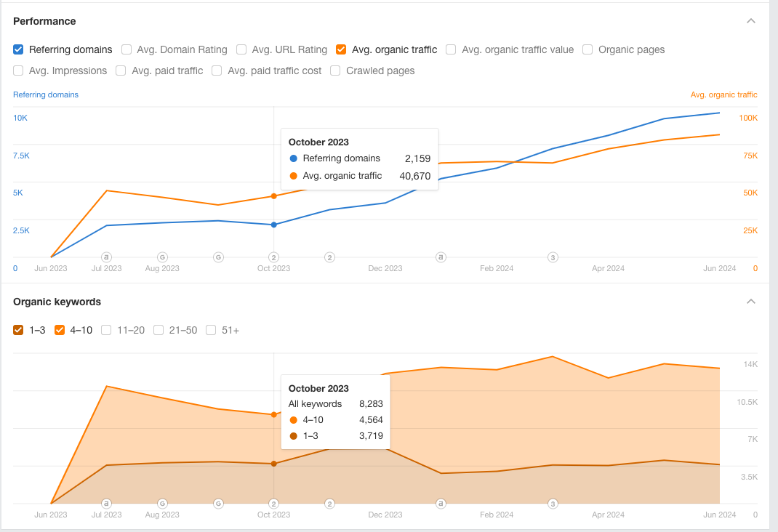Click the 'a' marker near Jan 2024 in Organic keywords chart

click(x=441, y=504)
